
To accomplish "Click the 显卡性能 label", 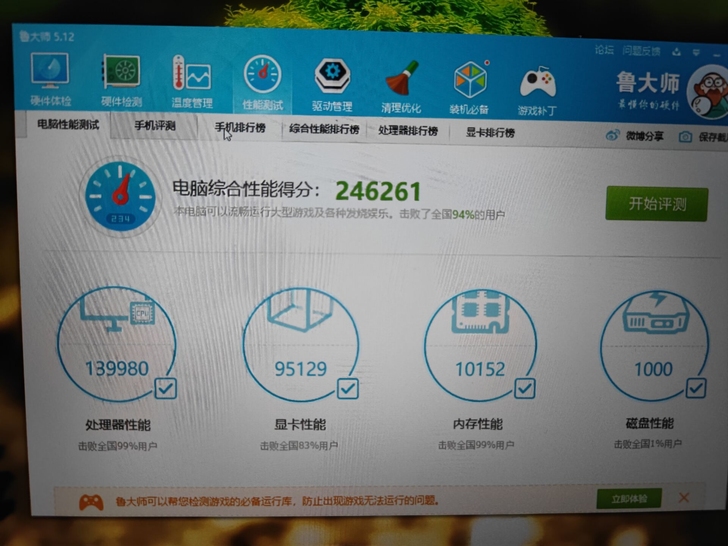I will [x=300, y=424].
